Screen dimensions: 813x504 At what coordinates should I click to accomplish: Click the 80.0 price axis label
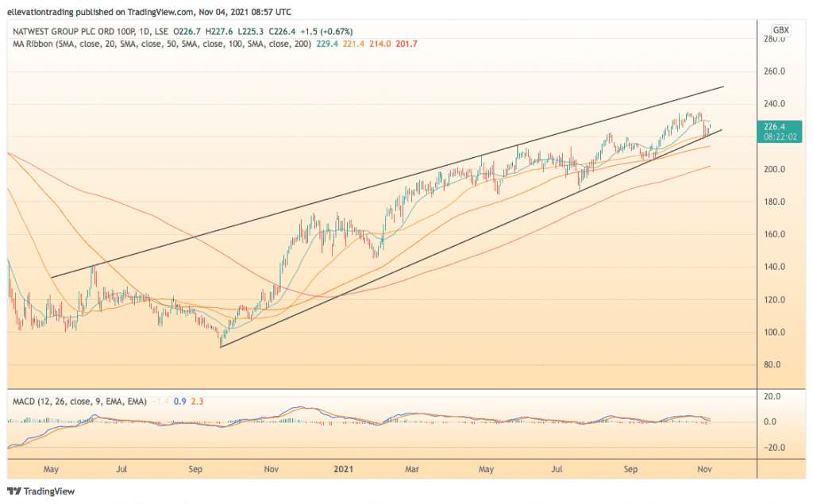(772, 365)
